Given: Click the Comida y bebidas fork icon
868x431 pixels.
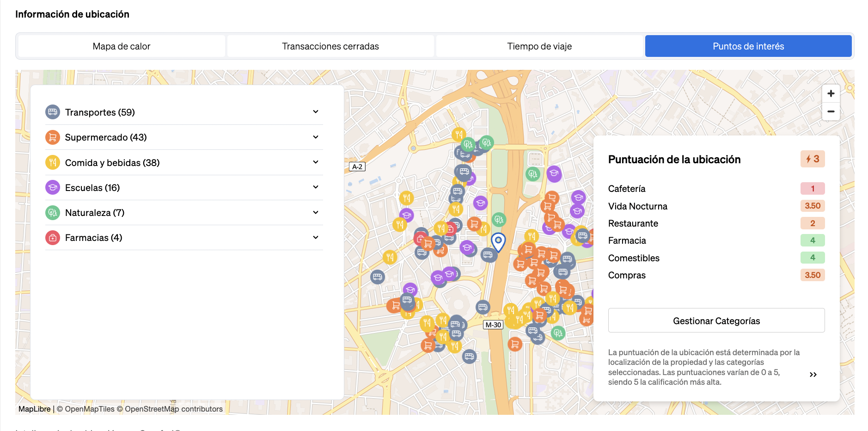Looking at the screenshot, I should [53, 162].
